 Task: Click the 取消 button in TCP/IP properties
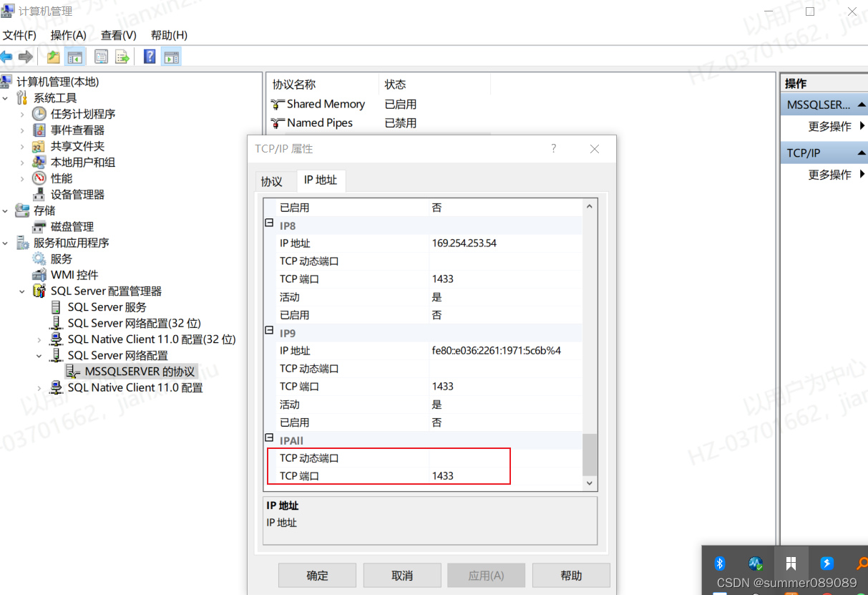click(401, 575)
